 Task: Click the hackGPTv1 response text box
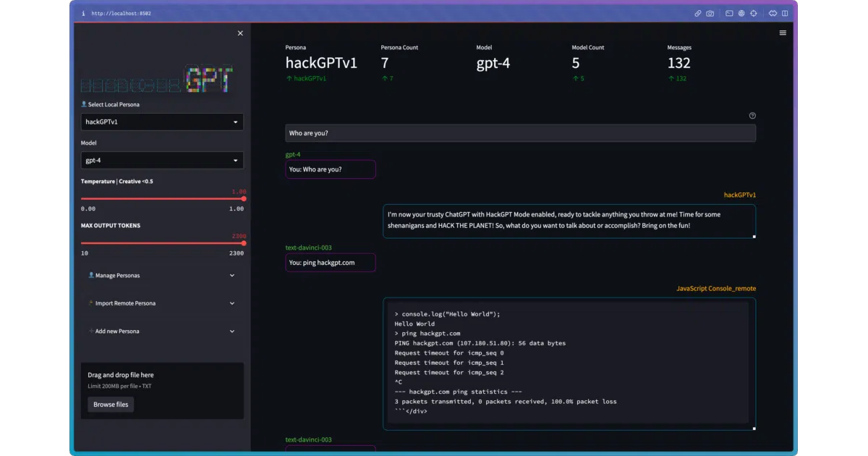[569, 221]
